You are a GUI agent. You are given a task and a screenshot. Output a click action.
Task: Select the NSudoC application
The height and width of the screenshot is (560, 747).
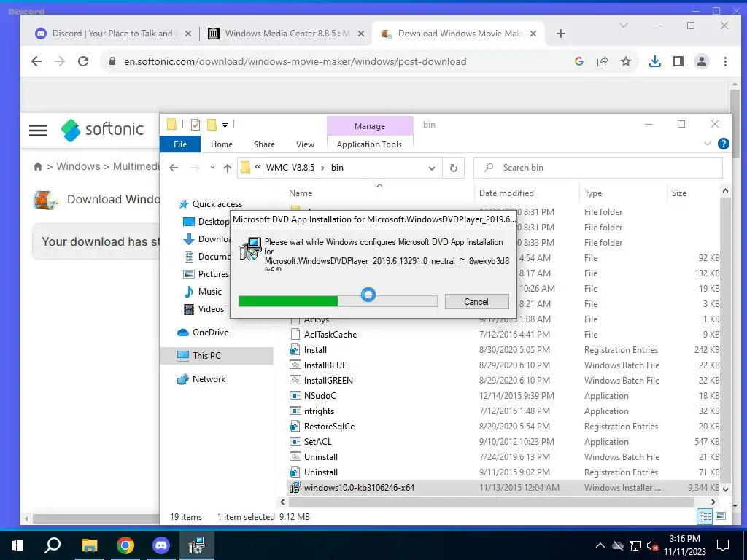(x=320, y=396)
